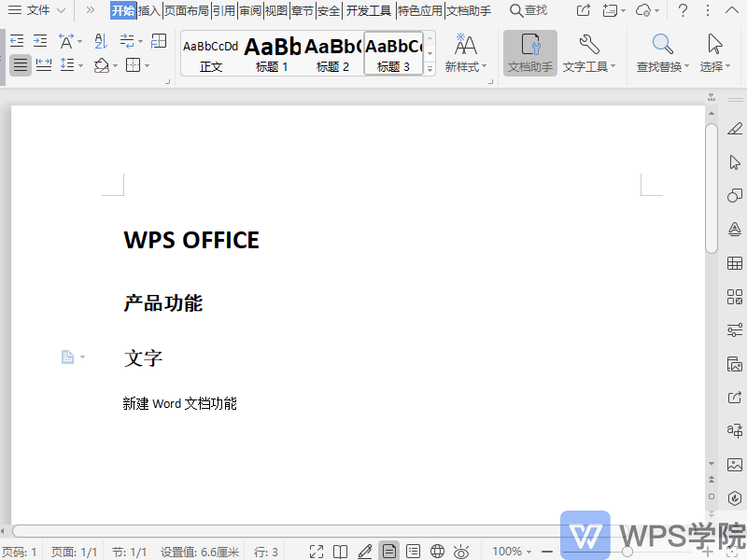747x560 pixels.
Task: Switch to web layout view
Action: [437, 552]
